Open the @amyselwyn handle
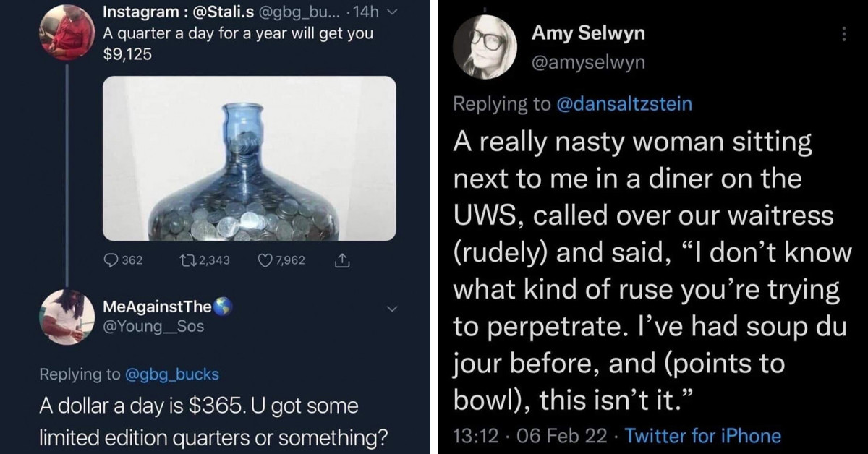Screen dimensions: 868x454 click(588, 63)
